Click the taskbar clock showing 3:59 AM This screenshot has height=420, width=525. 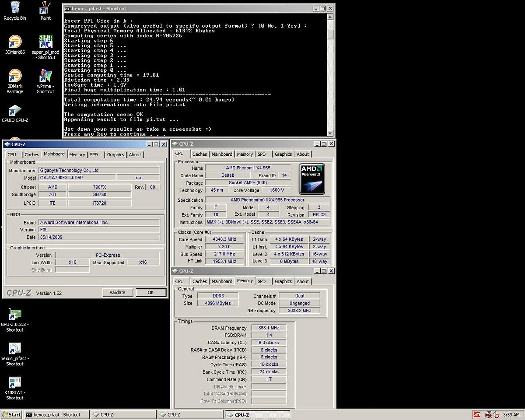(x=511, y=415)
